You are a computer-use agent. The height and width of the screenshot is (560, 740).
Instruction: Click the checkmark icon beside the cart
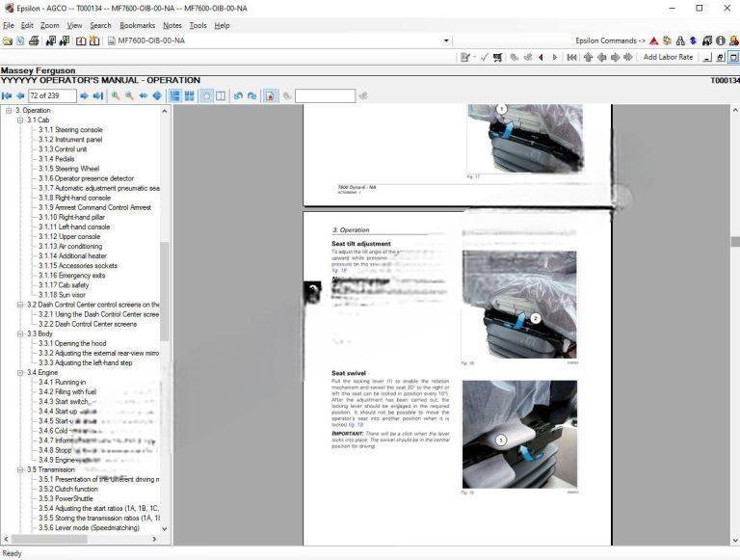click(485, 57)
